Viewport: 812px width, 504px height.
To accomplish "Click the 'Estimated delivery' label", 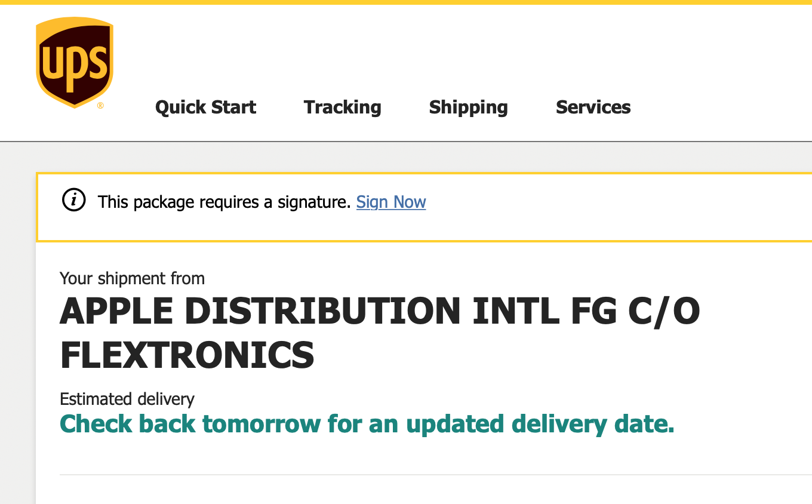I will 127,398.
